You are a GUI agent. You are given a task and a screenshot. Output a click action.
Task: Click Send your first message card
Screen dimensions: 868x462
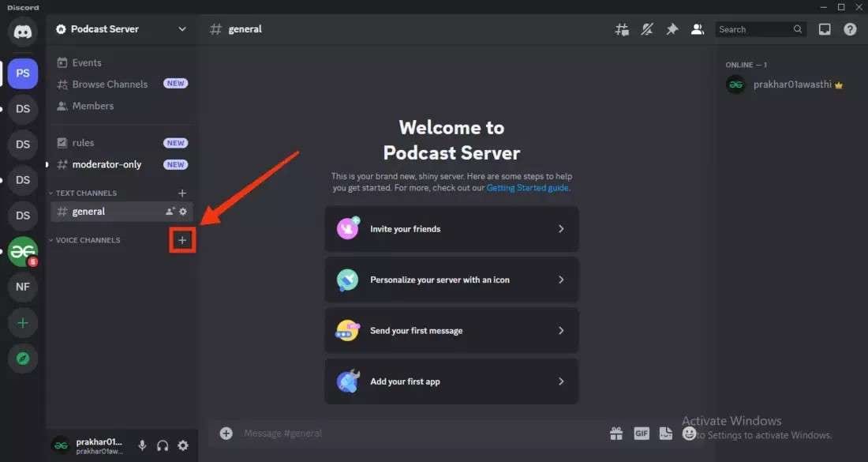451,331
